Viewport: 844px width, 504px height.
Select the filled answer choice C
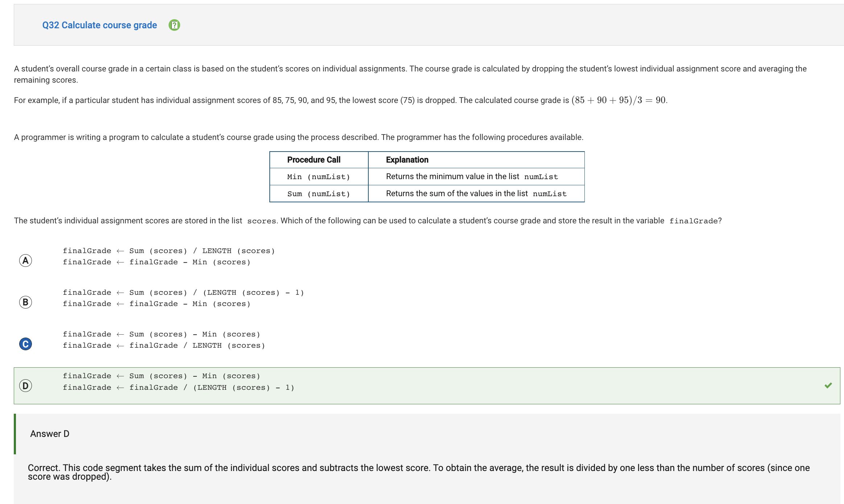(x=25, y=344)
